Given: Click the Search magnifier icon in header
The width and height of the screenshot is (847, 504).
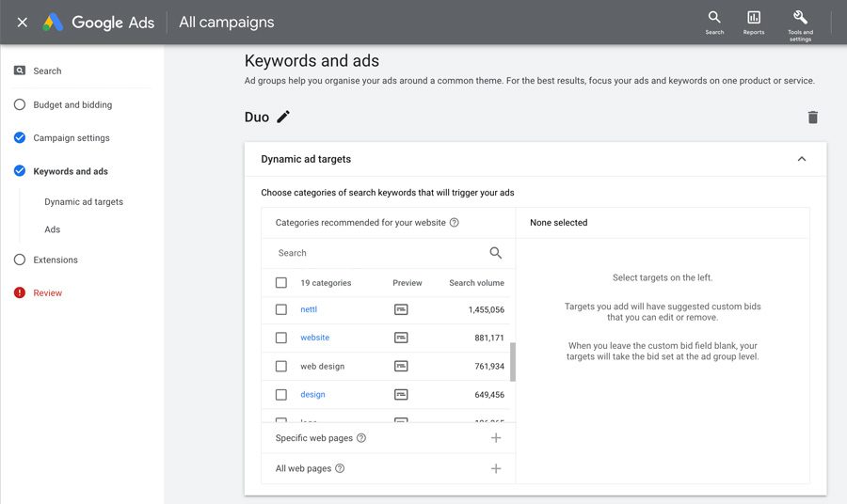Looking at the screenshot, I should coord(714,17).
